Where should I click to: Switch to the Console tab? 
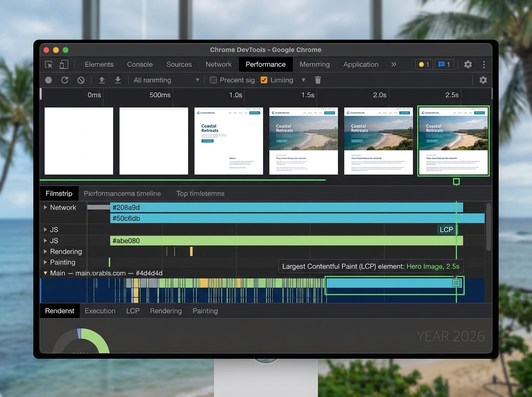(140, 65)
